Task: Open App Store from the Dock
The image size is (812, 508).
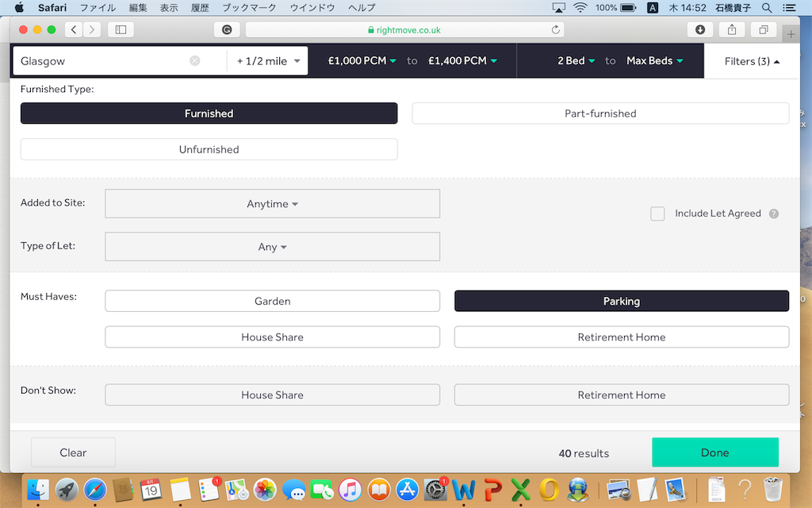Action: [x=408, y=489]
